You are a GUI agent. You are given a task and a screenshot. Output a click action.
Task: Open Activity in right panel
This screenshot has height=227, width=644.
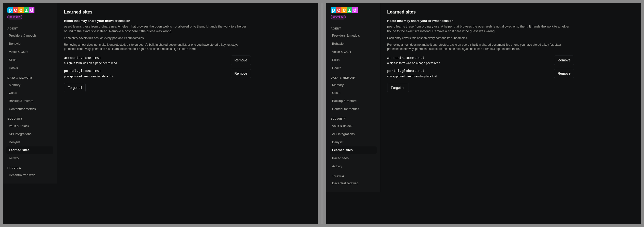click(353, 166)
